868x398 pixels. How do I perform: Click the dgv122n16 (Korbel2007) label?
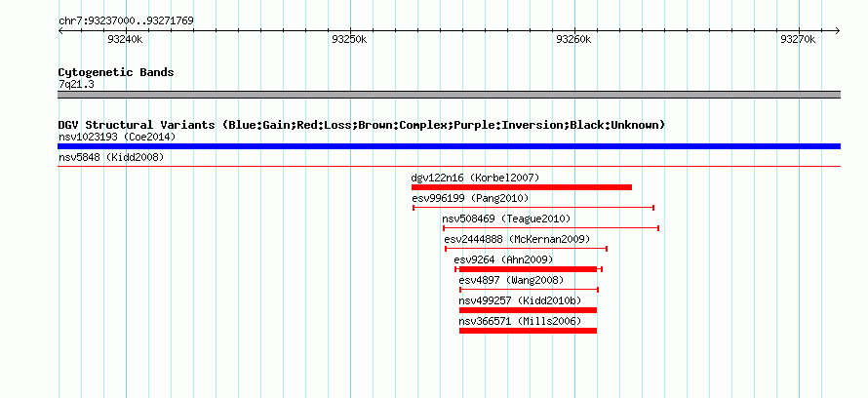(475, 178)
